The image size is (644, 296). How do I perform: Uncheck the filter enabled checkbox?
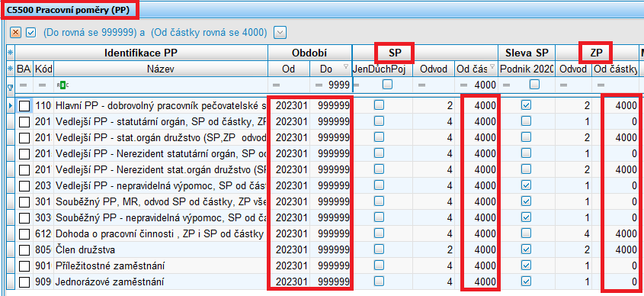click(x=30, y=32)
